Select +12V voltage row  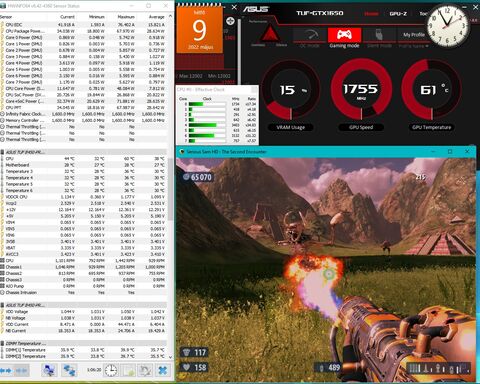click(x=83, y=210)
